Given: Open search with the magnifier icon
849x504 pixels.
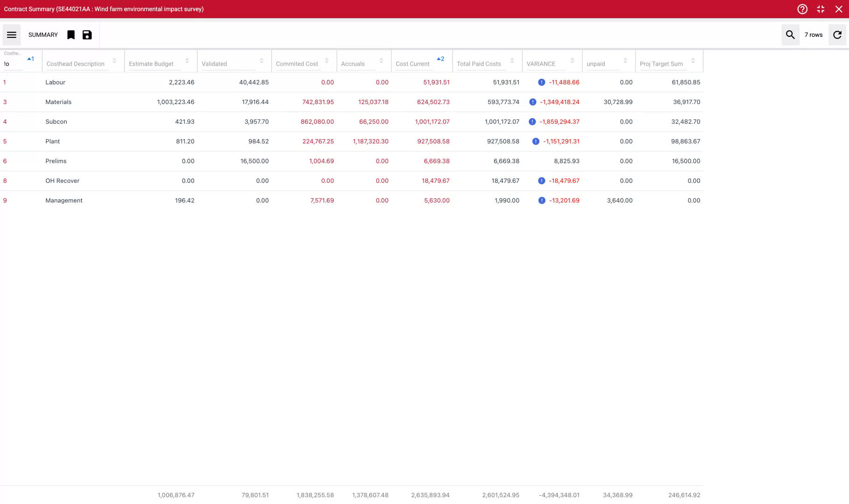Looking at the screenshot, I should coord(790,35).
